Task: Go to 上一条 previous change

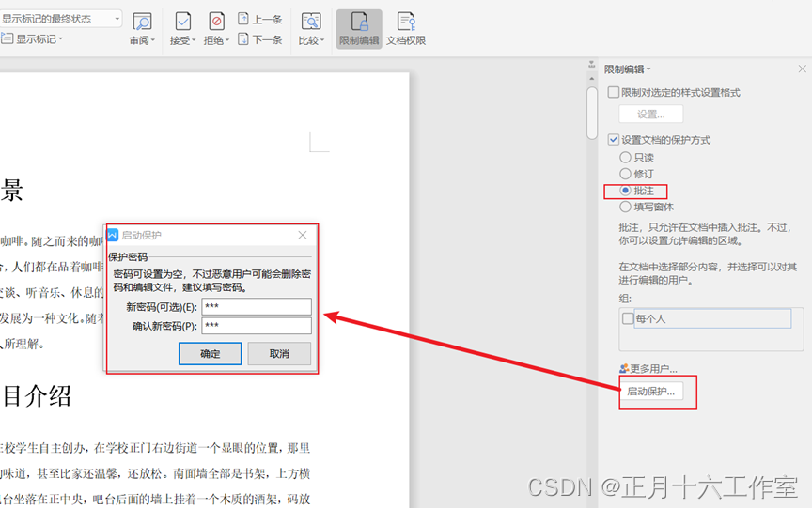Action: point(260,20)
